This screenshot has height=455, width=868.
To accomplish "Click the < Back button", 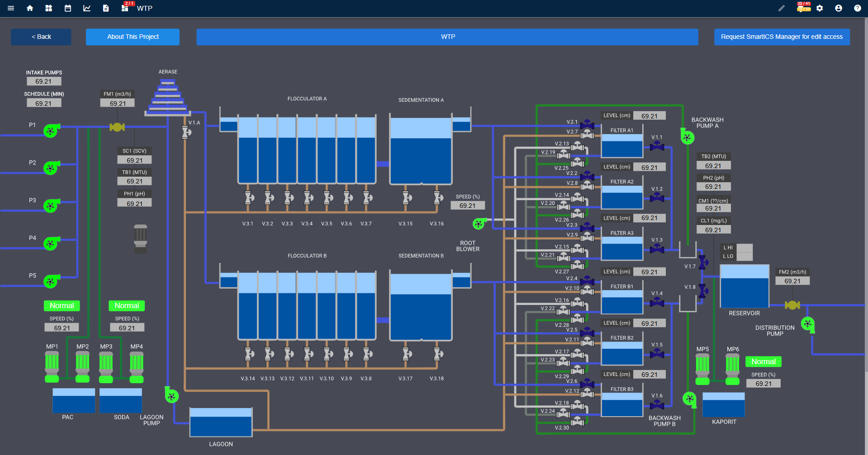I will 41,37.
